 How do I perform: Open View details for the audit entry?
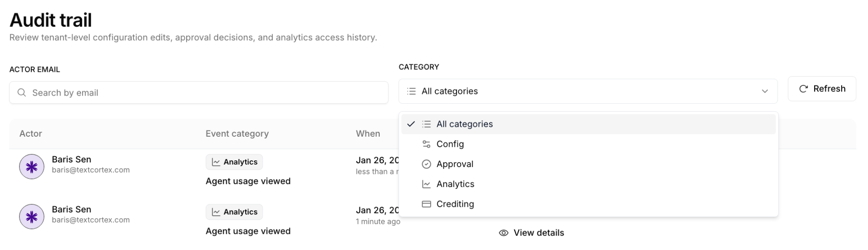click(538, 233)
